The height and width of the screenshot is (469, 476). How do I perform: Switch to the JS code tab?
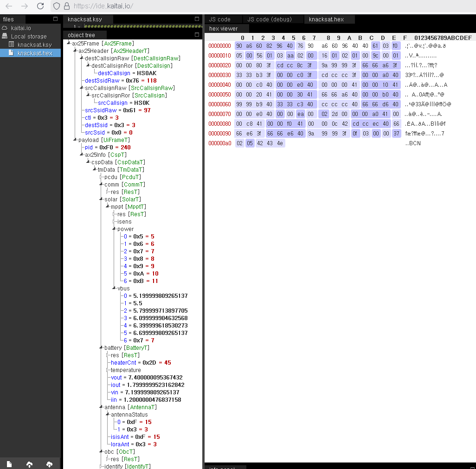(x=220, y=19)
